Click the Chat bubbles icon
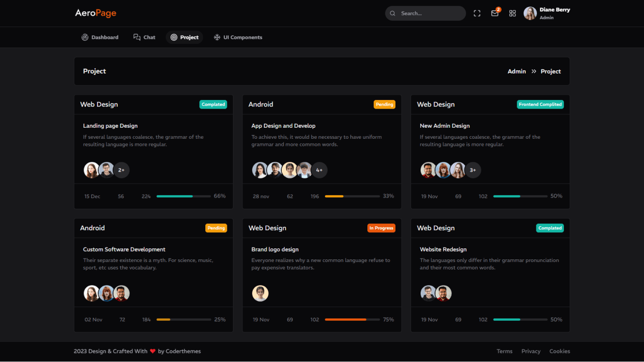This screenshot has height=362, width=644. click(x=137, y=37)
